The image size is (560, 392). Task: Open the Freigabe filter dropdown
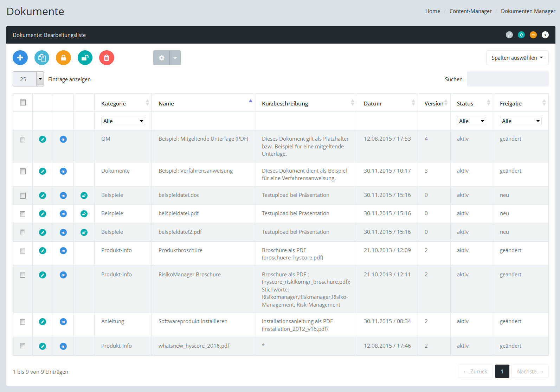tap(520, 121)
